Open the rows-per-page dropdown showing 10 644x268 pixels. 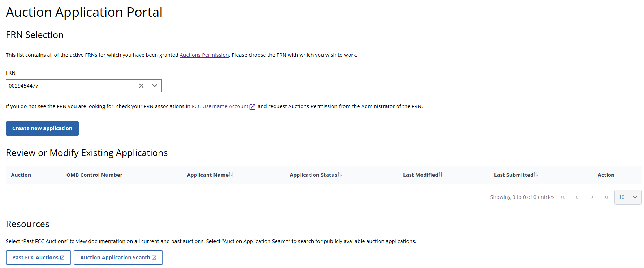point(628,197)
